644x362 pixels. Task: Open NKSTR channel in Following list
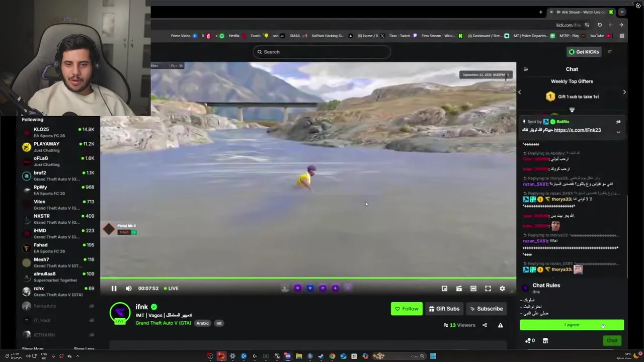click(x=58, y=219)
